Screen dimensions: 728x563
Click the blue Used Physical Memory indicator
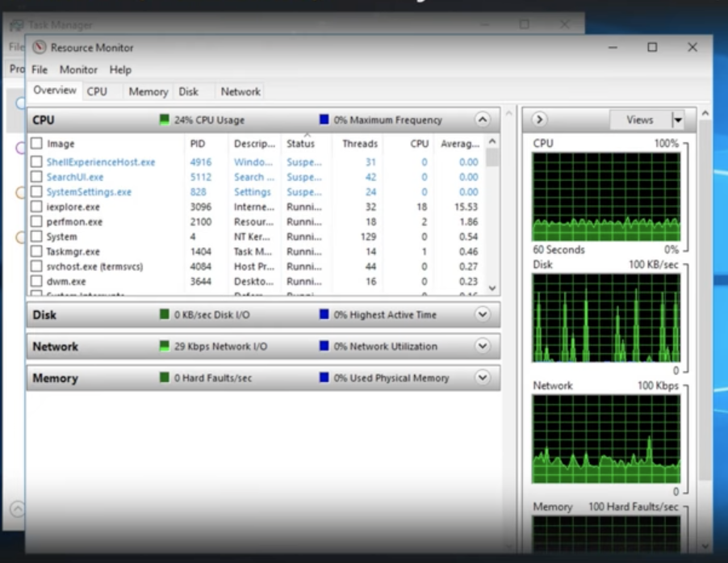coord(324,377)
